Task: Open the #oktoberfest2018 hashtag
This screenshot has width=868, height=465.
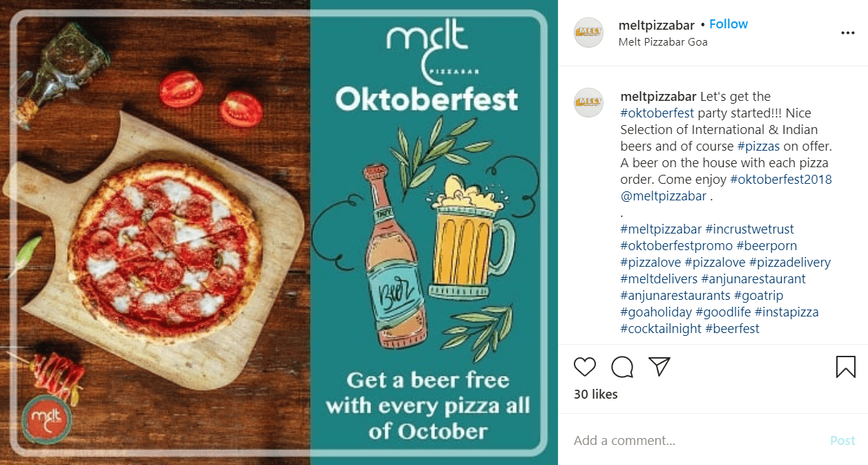Action: pos(781,179)
